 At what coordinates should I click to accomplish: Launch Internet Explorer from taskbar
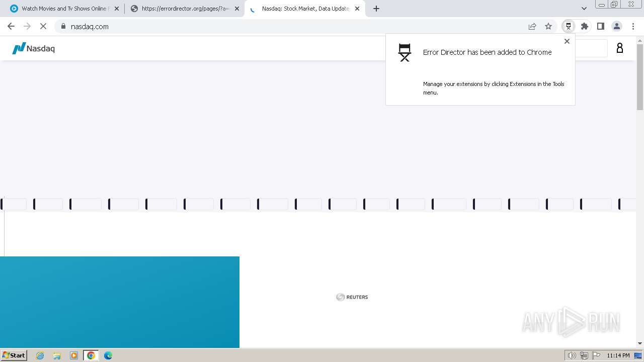click(40, 355)
